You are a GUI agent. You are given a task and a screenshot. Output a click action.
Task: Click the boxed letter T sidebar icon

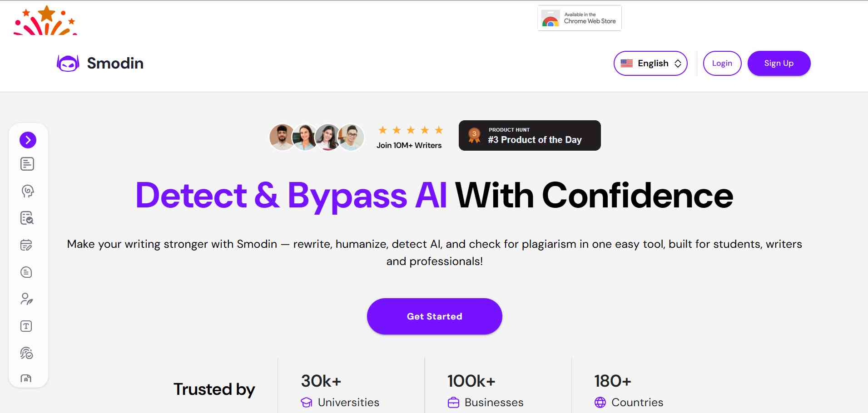[x=26, y=326]
